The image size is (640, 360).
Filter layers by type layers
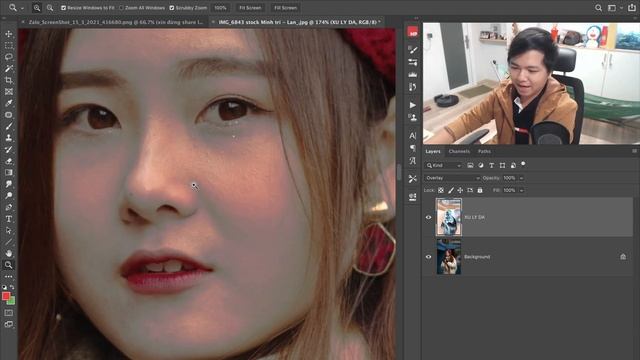pyautogui.click(x=491, y=165)
